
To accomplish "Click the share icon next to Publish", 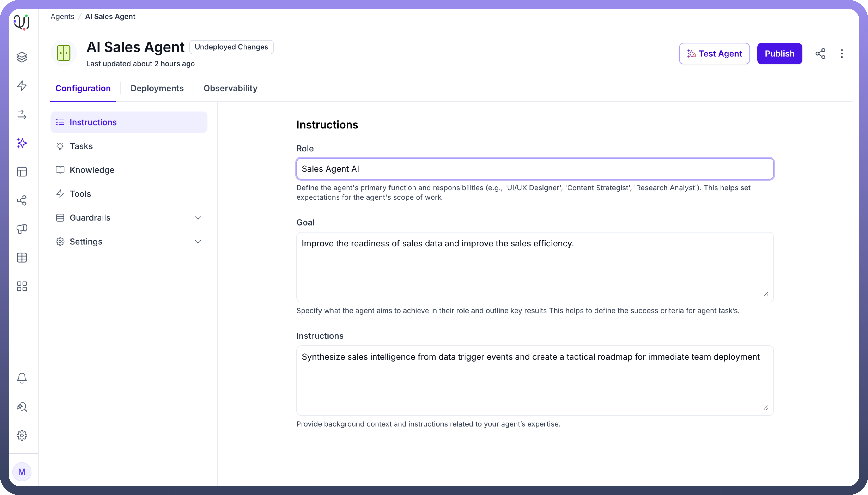I will coord(820,54).
